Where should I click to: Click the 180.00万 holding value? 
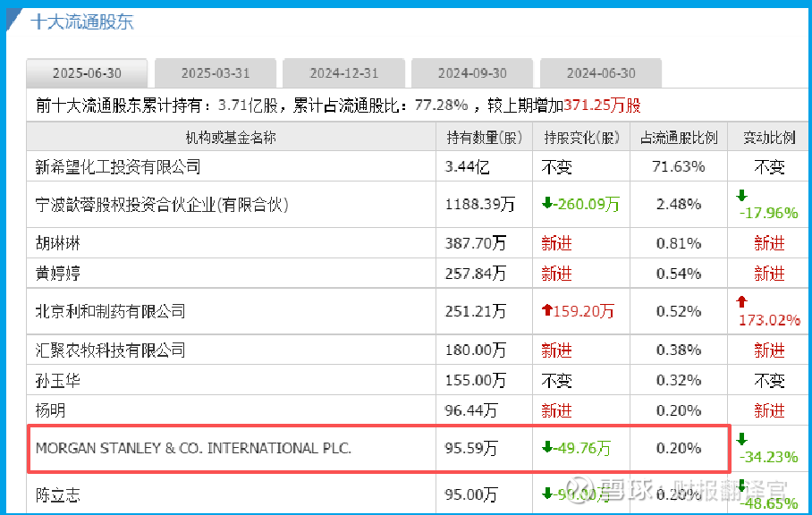pos(476,350)
